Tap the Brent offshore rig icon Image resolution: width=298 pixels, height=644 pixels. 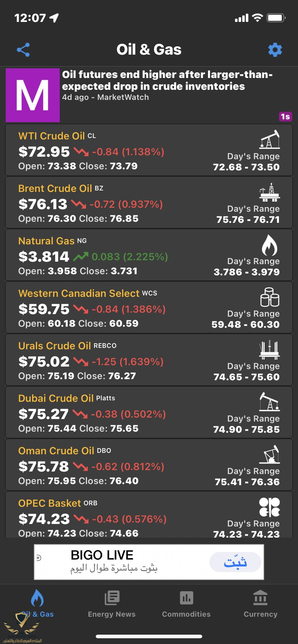270,192
